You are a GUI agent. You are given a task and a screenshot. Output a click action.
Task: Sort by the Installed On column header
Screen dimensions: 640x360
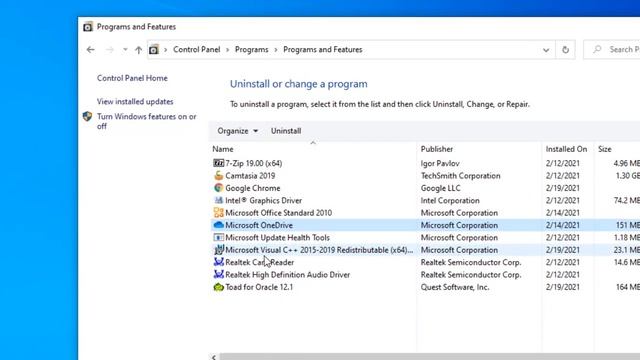click(x=568, y=149)
